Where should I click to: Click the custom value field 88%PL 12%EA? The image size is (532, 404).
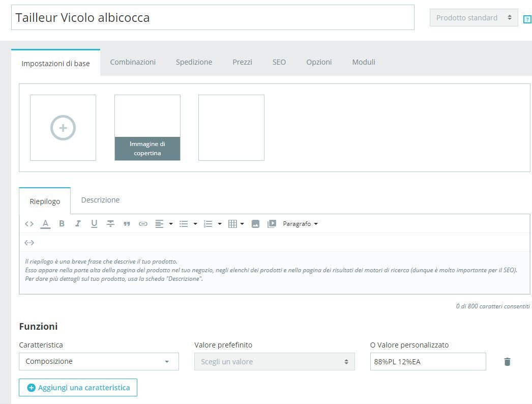428,362
